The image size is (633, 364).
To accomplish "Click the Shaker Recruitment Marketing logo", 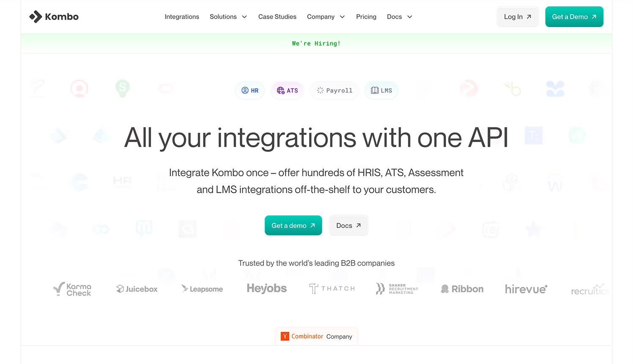I will click(397, 289).
